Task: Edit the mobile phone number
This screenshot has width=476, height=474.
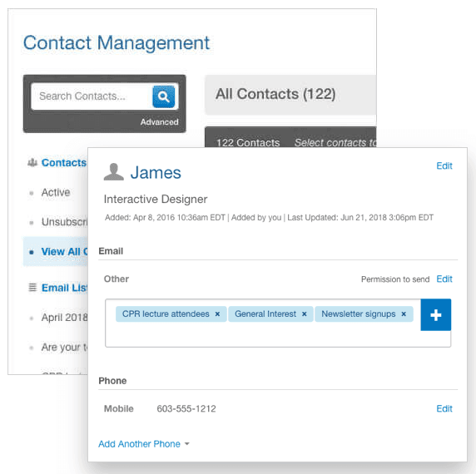Action: pyautogui.click(x=444, y=409)
